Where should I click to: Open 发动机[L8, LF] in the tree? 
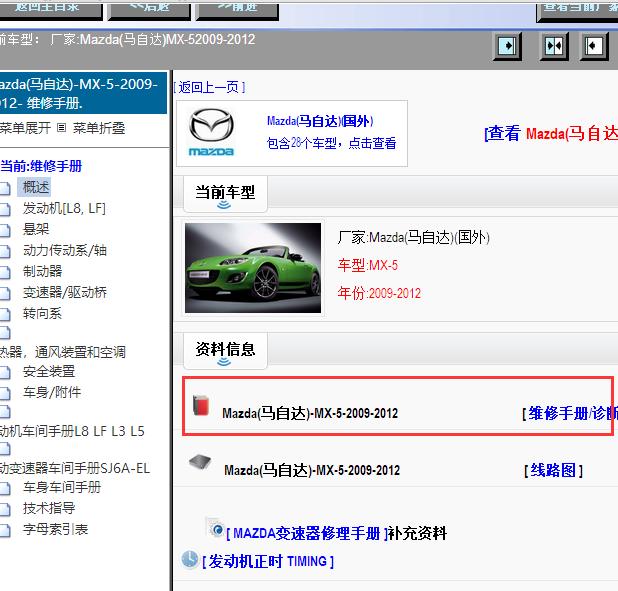point(64,208)
